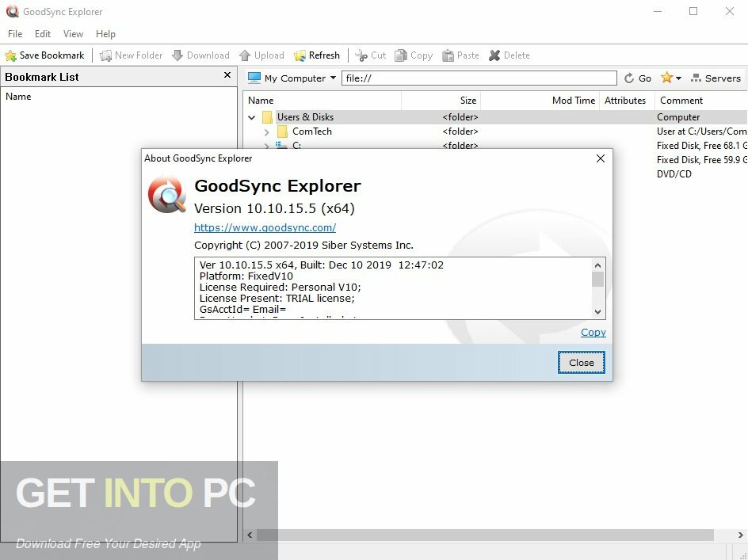This screenshot has height=560, width=748.
Task: Sort by the Size column header
Action: [441, 101]
